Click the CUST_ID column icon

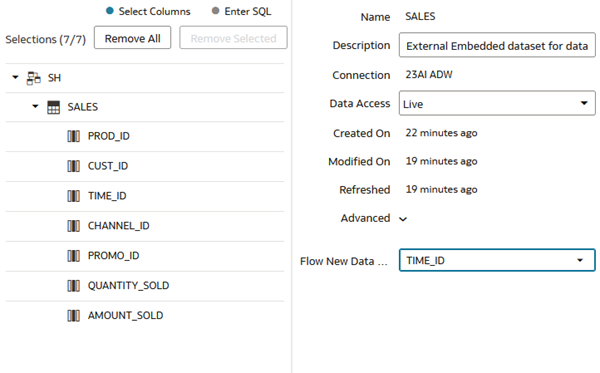[73, 166]
